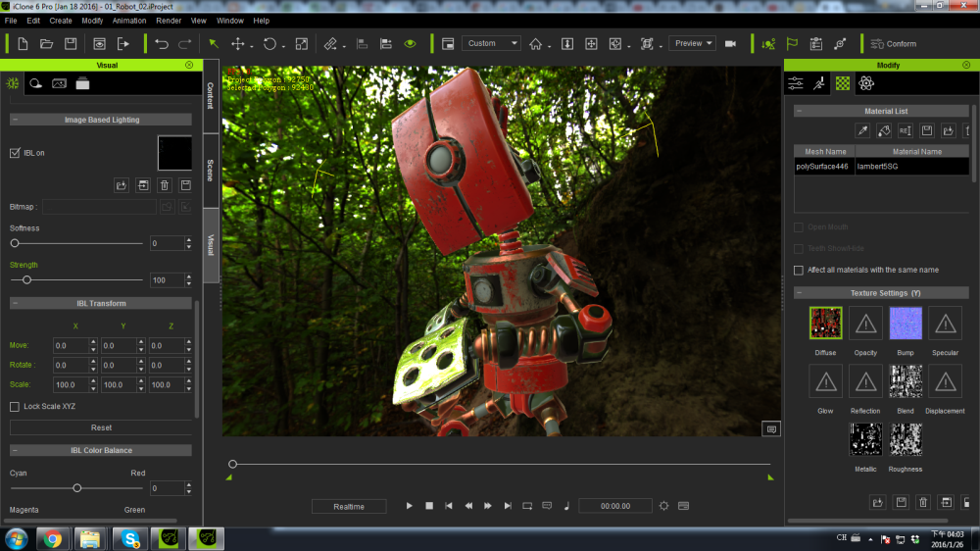Viewport: 980px width, 551px height.
Task: Collapse the IBL Transform section
Action: pos(15,304)
